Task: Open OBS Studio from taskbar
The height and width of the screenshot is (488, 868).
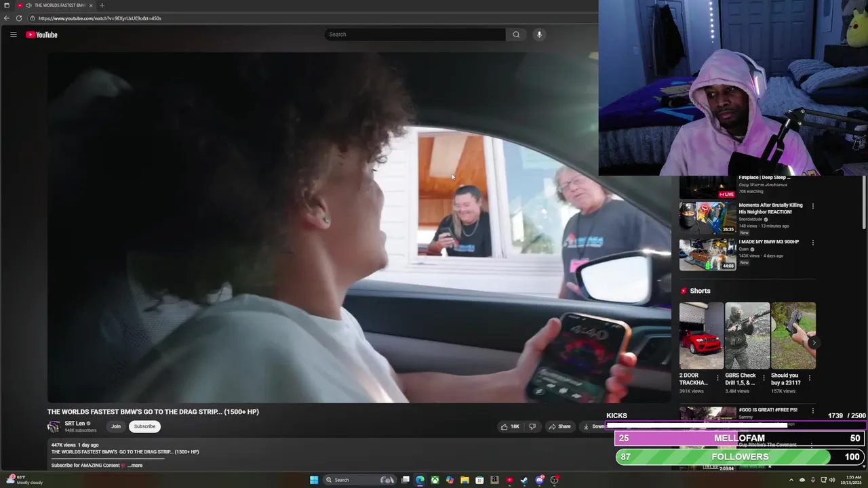Action: pos(554,480)
